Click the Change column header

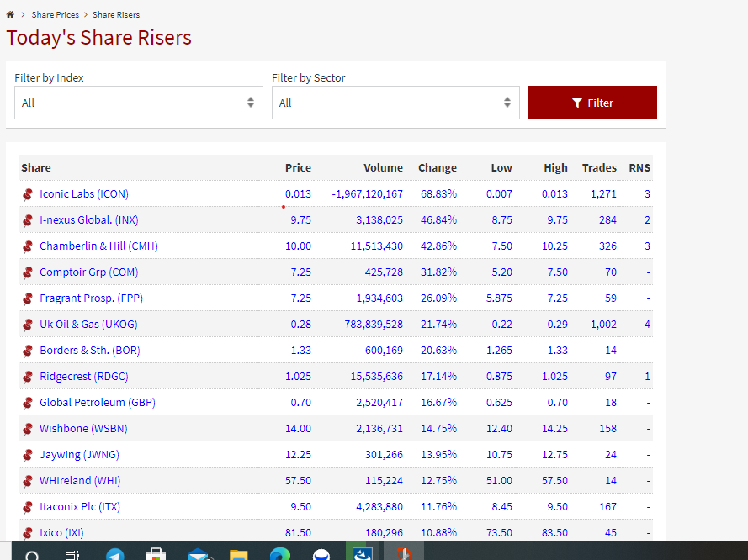click(x=437, y=168)
